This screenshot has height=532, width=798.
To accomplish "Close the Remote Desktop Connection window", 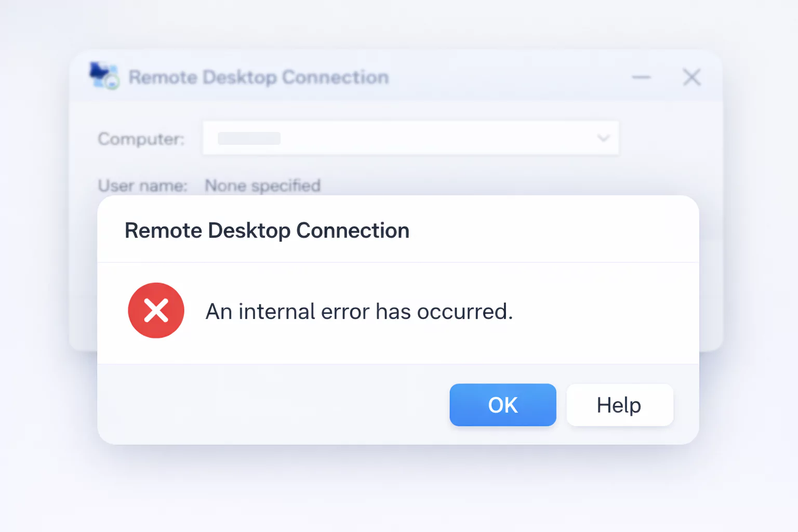I will click(x=691, y=77).
